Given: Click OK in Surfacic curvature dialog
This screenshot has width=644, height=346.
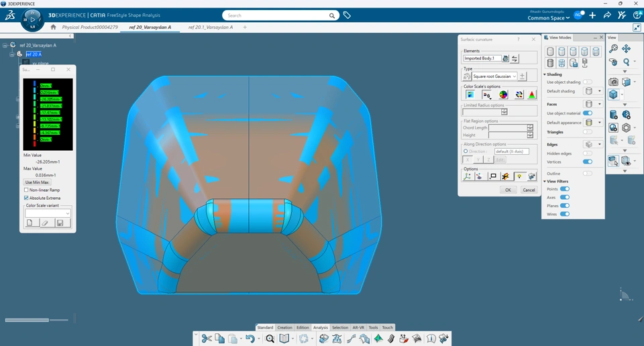Looking at the screenshot, I should (x=508, y=190).
